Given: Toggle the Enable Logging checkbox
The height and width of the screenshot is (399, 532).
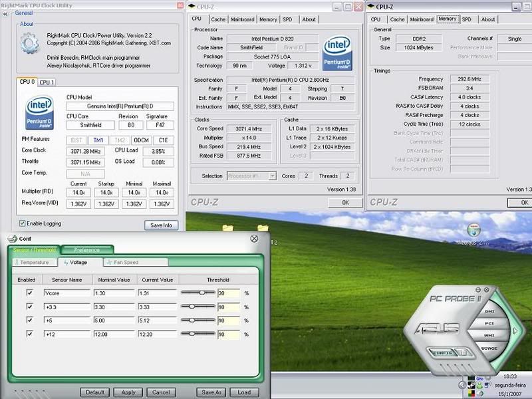Looking at the screenshot, I should click(23, 223).
